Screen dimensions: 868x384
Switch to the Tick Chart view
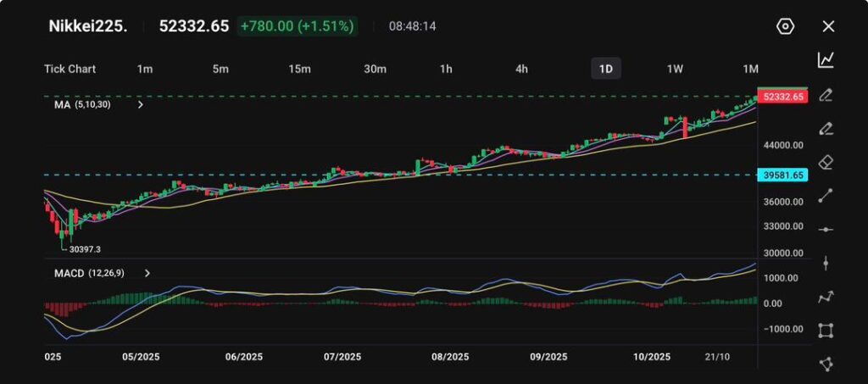click(x=70, y=69)
